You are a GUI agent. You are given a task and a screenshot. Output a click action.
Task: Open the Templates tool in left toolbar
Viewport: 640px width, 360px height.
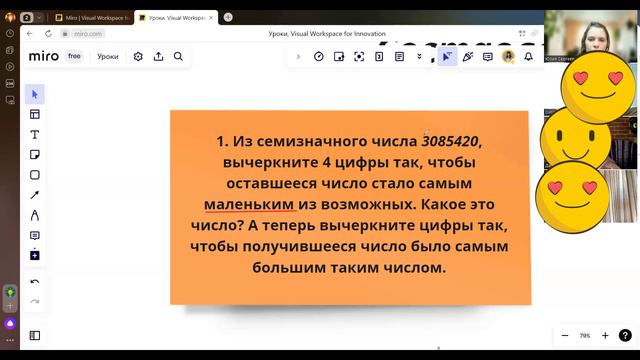[x=35, y=114]
